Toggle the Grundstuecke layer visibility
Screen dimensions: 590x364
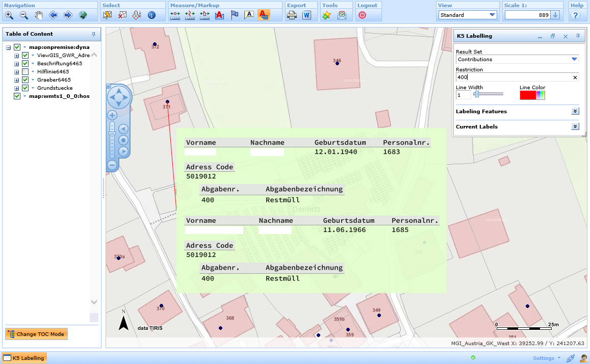point(25,88)
